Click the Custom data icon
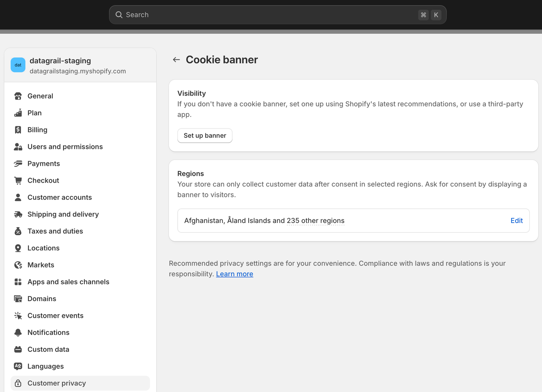This screenshot has width=542, height=392. coord(18,349)
